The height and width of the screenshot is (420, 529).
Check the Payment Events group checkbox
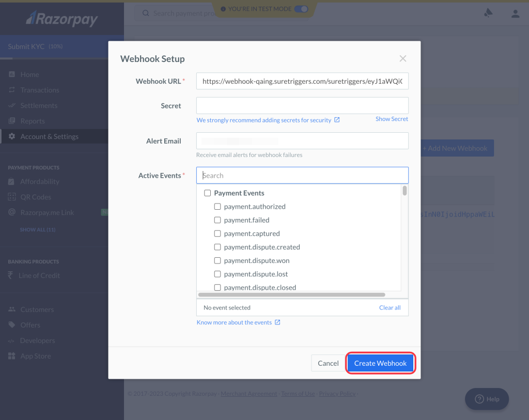(x=208, y=193)
